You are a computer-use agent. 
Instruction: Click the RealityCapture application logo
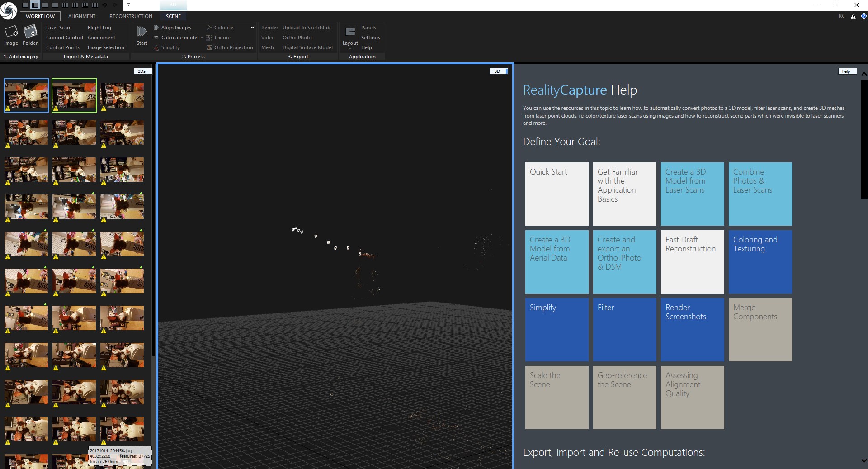(x=9, y=10)
